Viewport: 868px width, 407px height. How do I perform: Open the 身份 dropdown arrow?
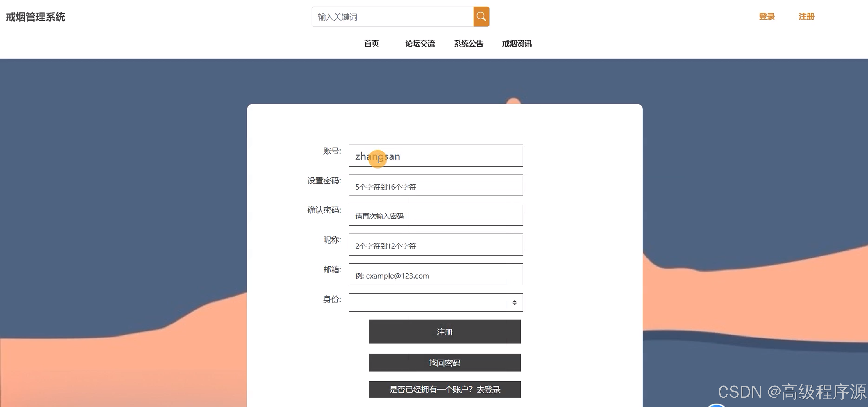514,303
